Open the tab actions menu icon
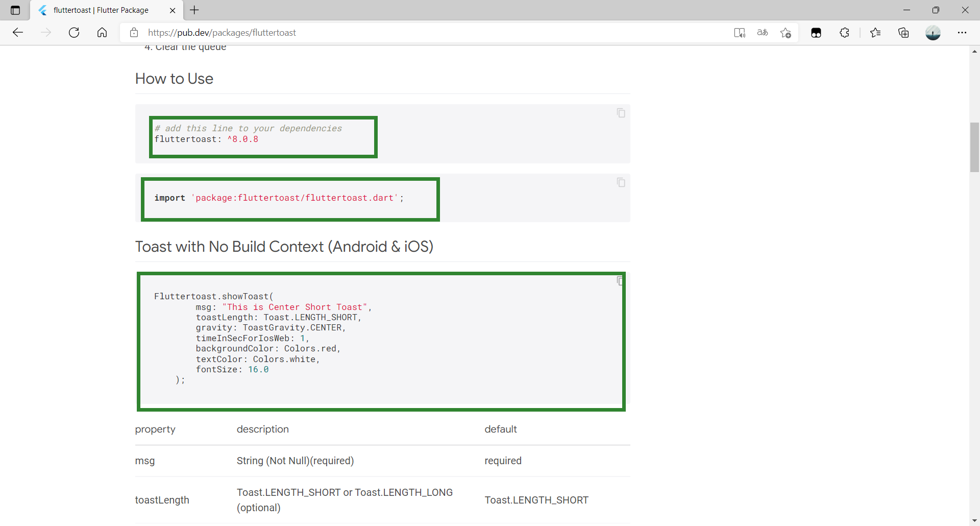The image size is (980, 526). 15,10
